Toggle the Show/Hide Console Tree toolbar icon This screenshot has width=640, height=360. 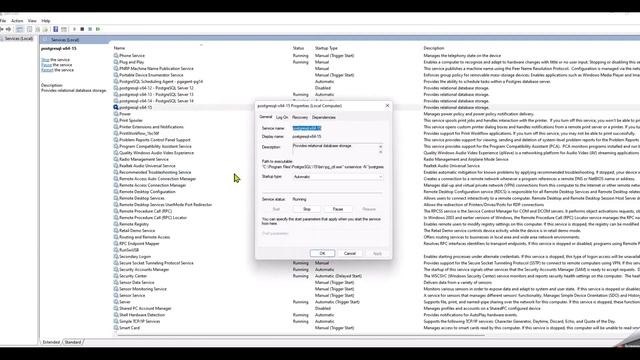pyautogui.click(x=19, y=29)
